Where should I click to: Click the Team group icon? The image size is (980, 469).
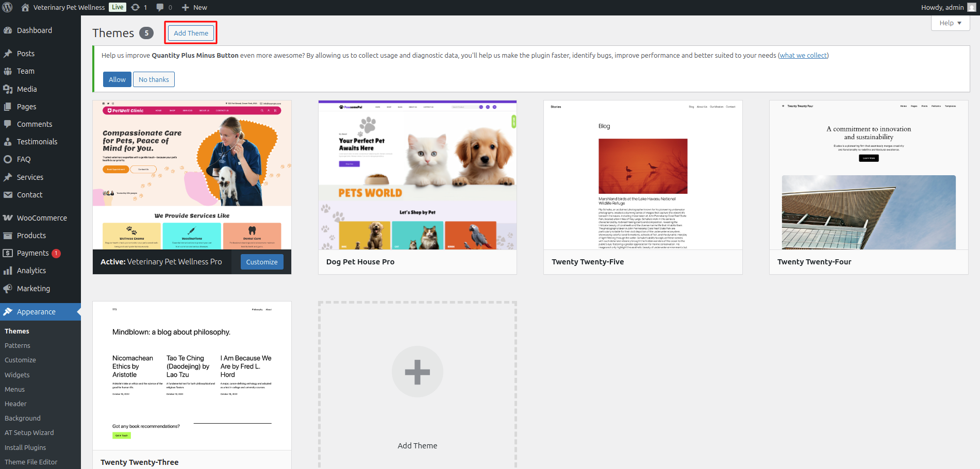click(8, 71)
